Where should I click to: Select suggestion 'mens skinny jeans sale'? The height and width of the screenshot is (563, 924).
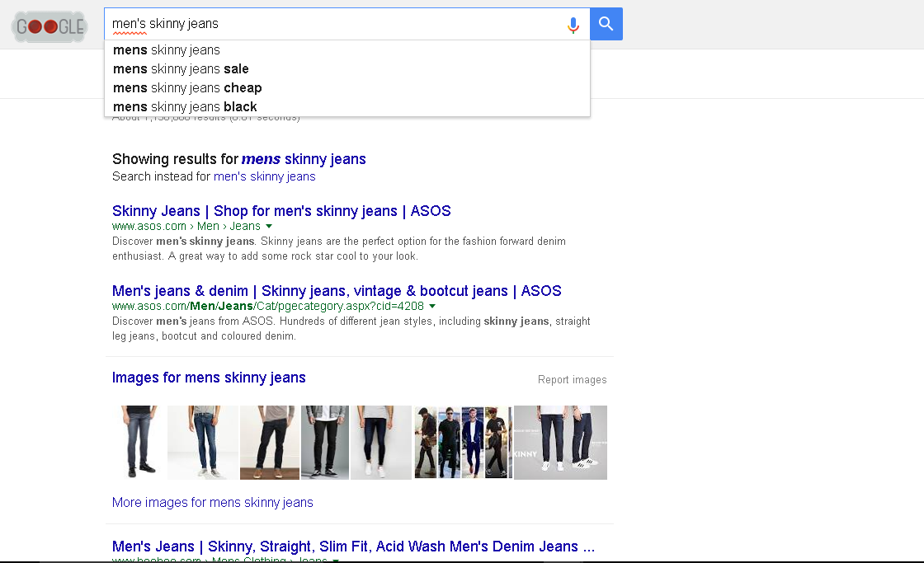click(347, 69)
